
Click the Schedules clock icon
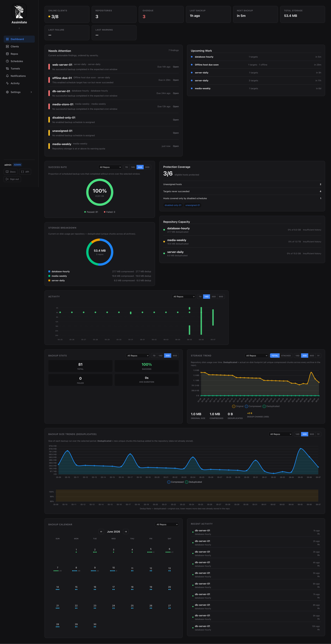[7, 61]
